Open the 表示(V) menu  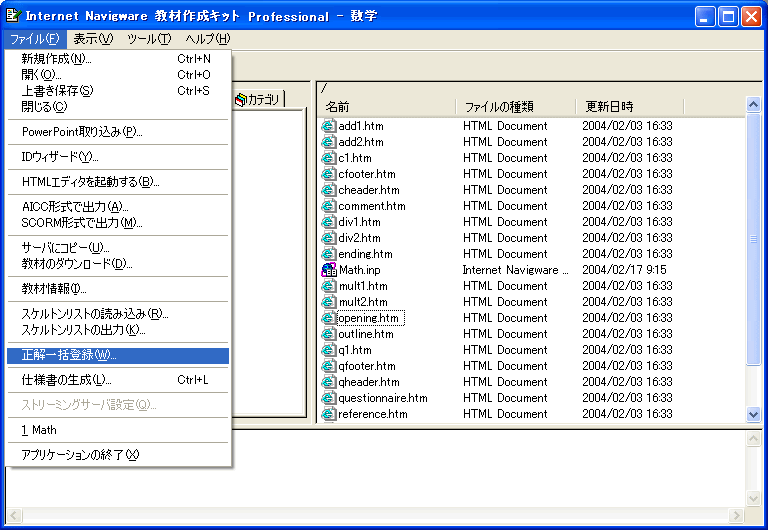tap(93, 39)
